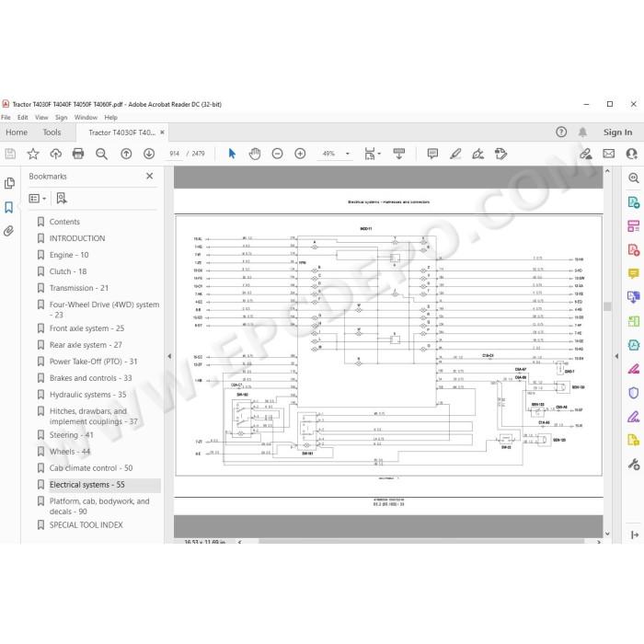Screen dimensions: 644x644
Task: Open the Attachments panel paperclip
Action: 8,231
